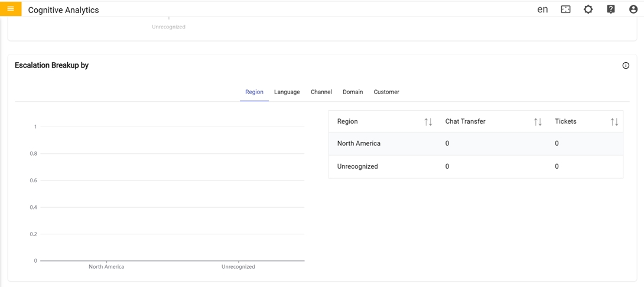Sort table by Region column arrows
The width and height of the screenshot is (644, 287).
coord(428,122)
